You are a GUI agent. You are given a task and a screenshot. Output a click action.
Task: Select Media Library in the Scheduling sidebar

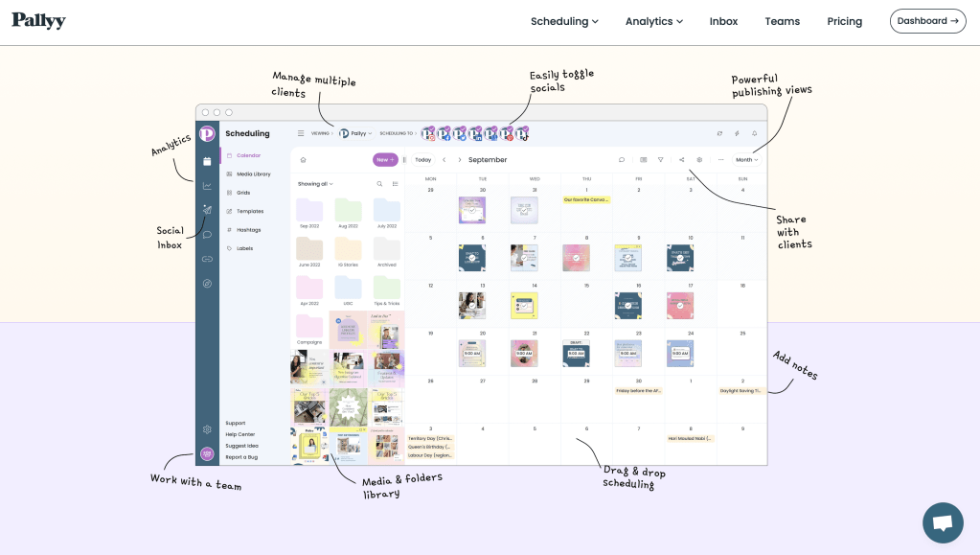254,173
